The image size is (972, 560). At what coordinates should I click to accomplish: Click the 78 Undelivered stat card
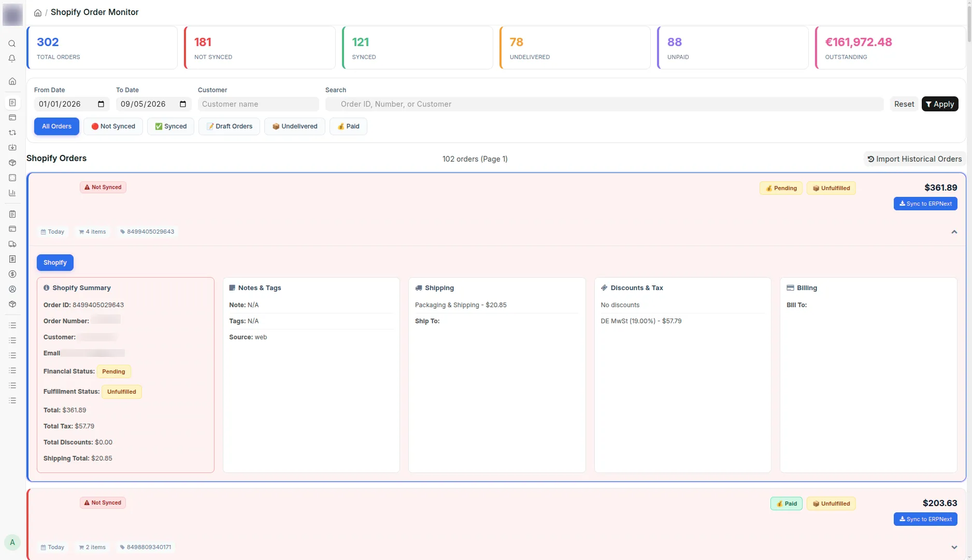coord(575,48)
